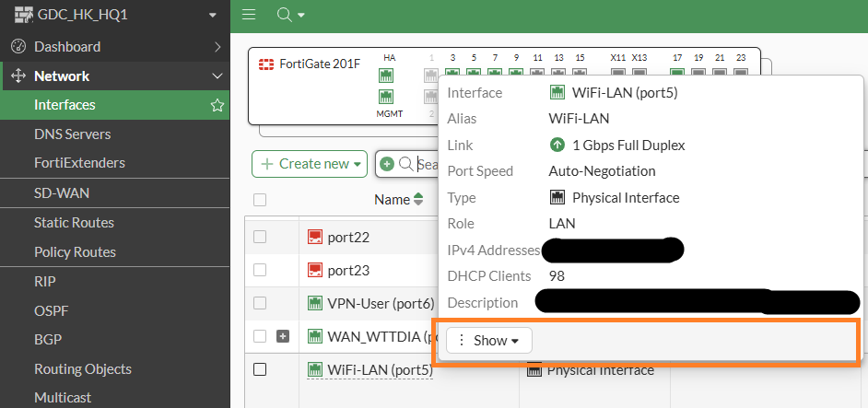Screen dimensions: 868x408
Task: Click the Physical Interface type icon in popup
Action: (x=557, y=198)
